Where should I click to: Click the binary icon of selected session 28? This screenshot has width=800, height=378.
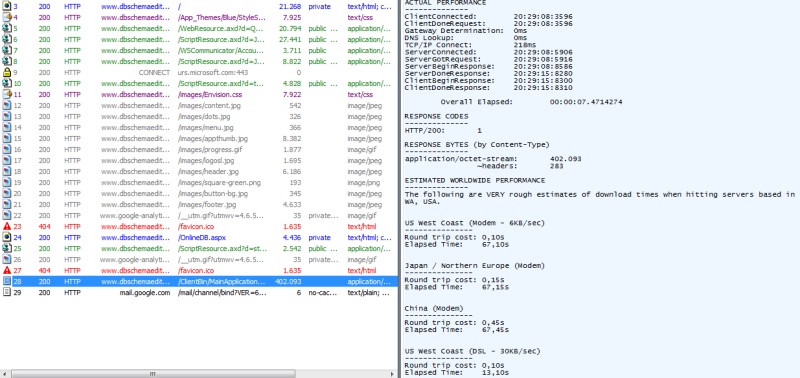[x=7, y=282]
